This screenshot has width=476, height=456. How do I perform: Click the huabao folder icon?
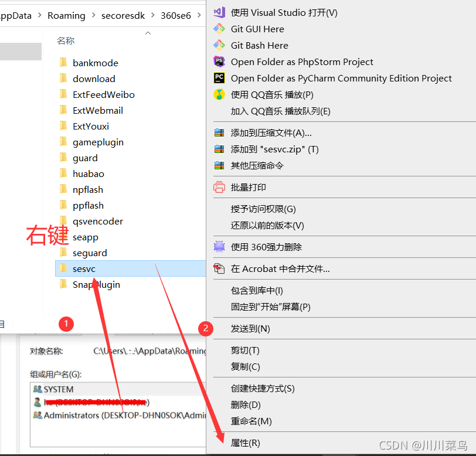click(63, 173)
